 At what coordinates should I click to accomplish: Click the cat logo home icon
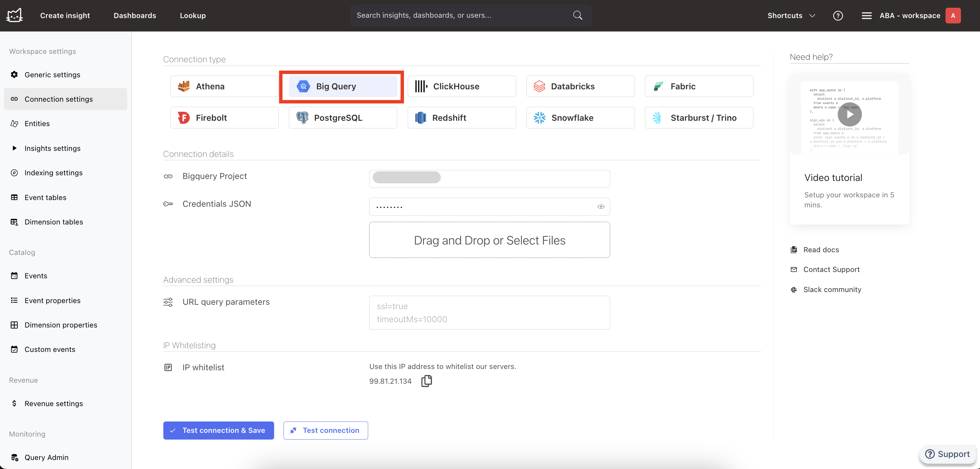tap(14, 16)
